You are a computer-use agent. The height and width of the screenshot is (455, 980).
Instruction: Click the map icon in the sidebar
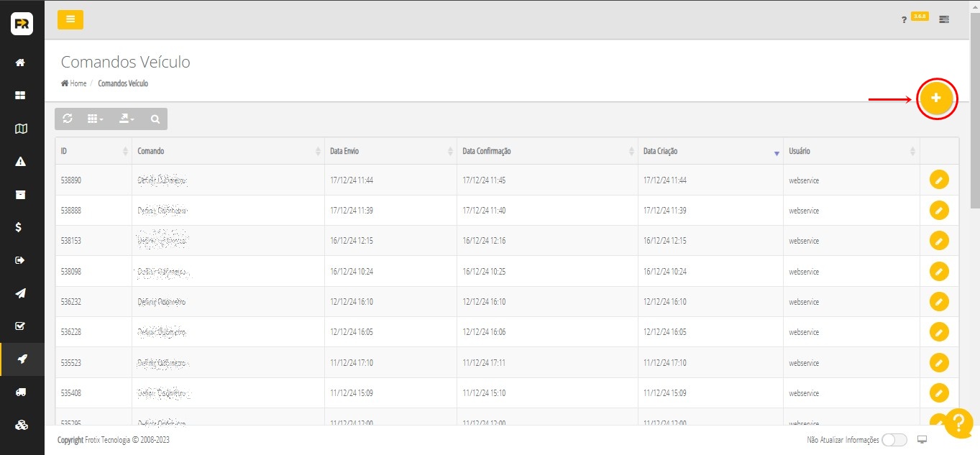pos(21,129)
